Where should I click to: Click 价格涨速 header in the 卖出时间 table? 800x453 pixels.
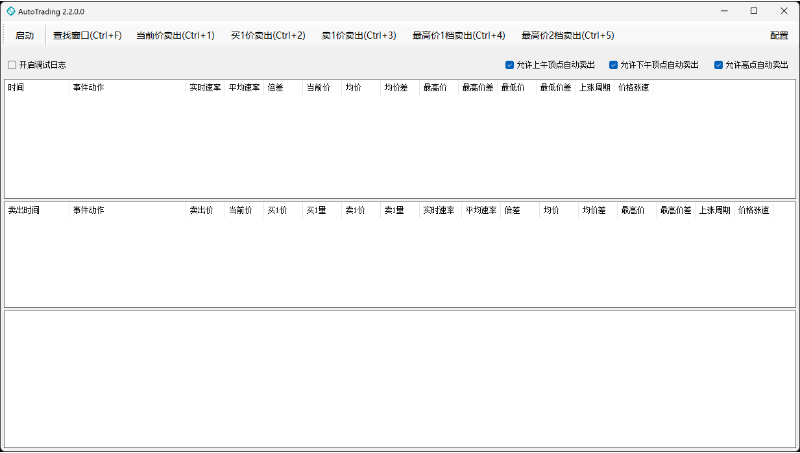(x=754, y=210)
